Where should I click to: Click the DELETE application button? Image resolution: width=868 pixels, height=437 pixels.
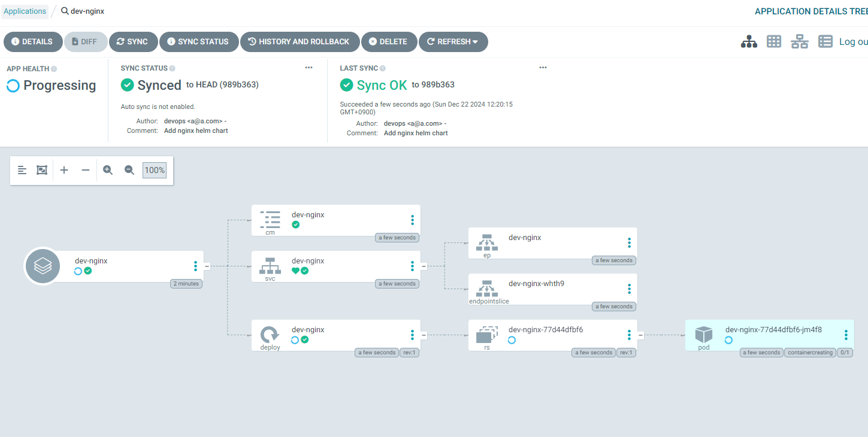click(x=389, y=42)
